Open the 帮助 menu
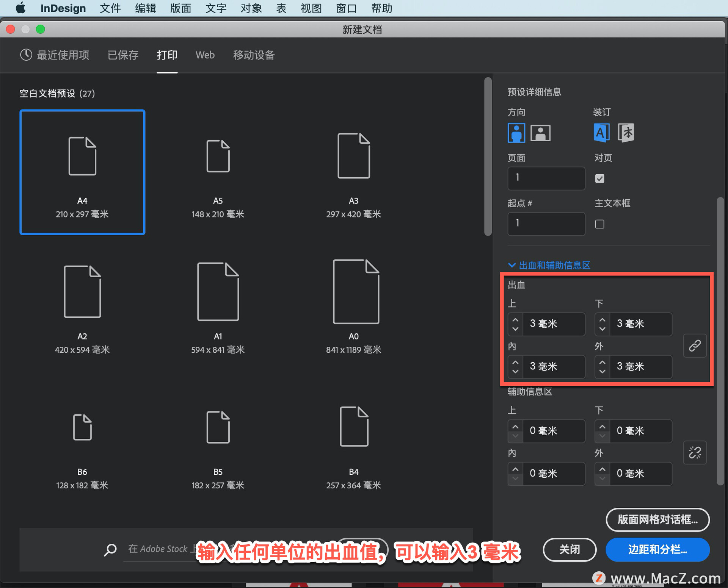Screen dimensions: 728x588 [382, 8]
